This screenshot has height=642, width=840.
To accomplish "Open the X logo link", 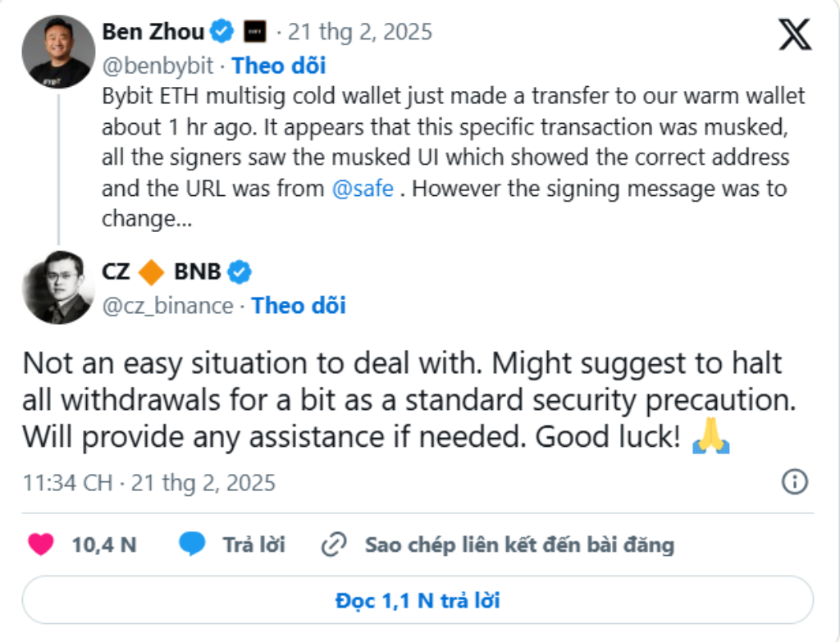I will tap(793, 34).
